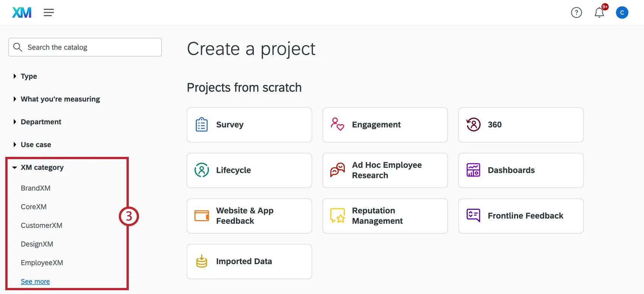This screenshot has height=294, width=644.
Task: Select the CustomerXM category
Action: pos(41,225)
